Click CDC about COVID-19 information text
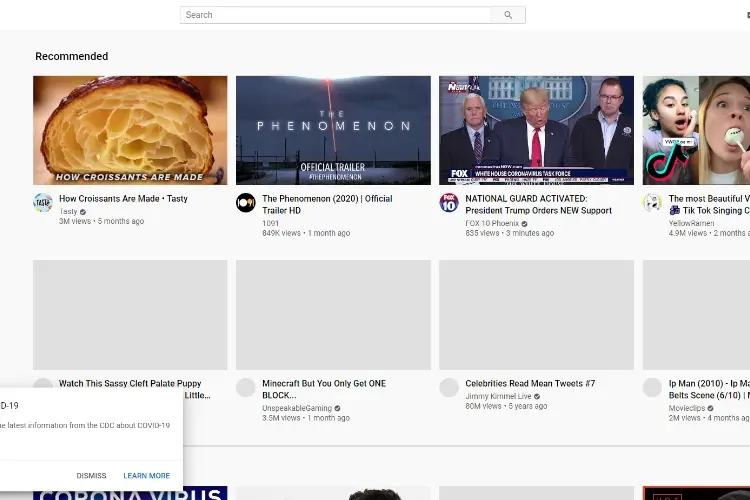The image size is (750, 500). (85, 425)
